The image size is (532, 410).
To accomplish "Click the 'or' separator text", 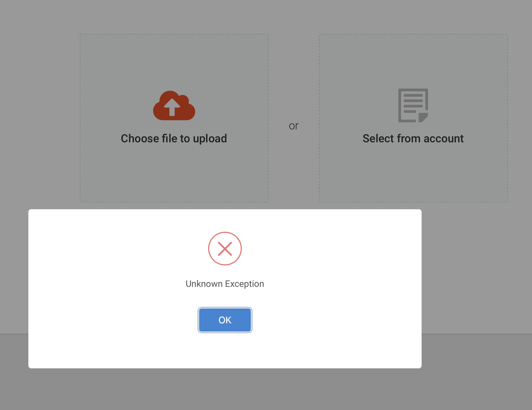I will (293, 126).
